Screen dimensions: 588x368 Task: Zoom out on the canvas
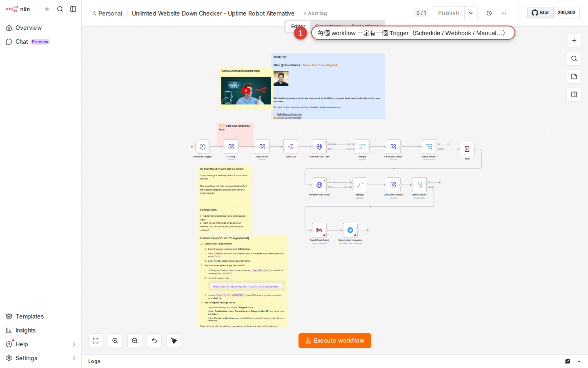pos(135,341)
